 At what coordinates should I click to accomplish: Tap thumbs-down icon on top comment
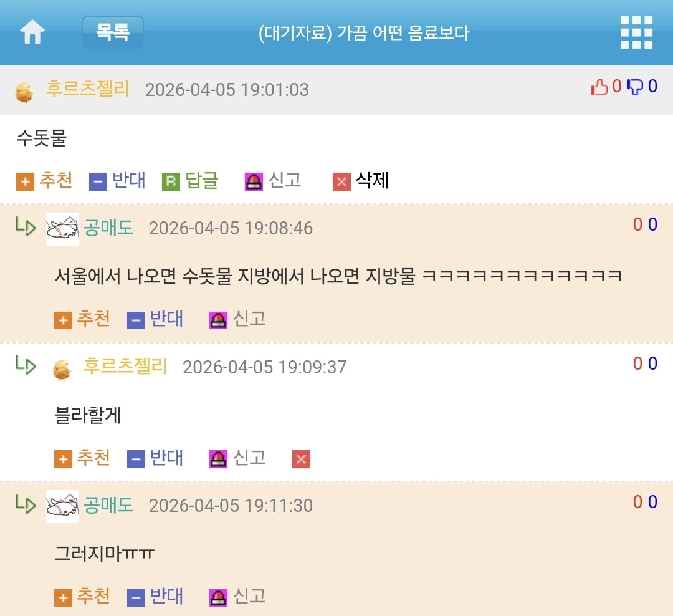pos(635,87)
